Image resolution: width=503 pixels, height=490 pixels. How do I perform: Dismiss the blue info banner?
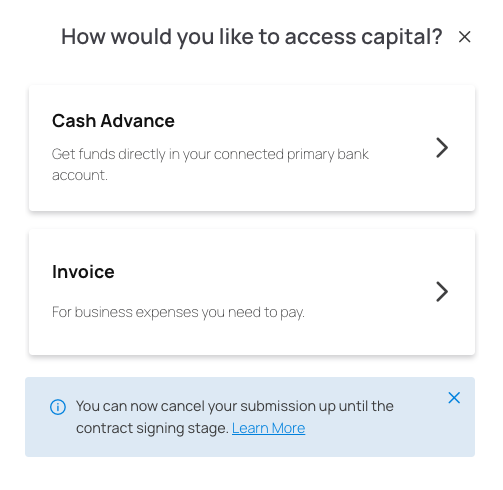tap(454, 398)
